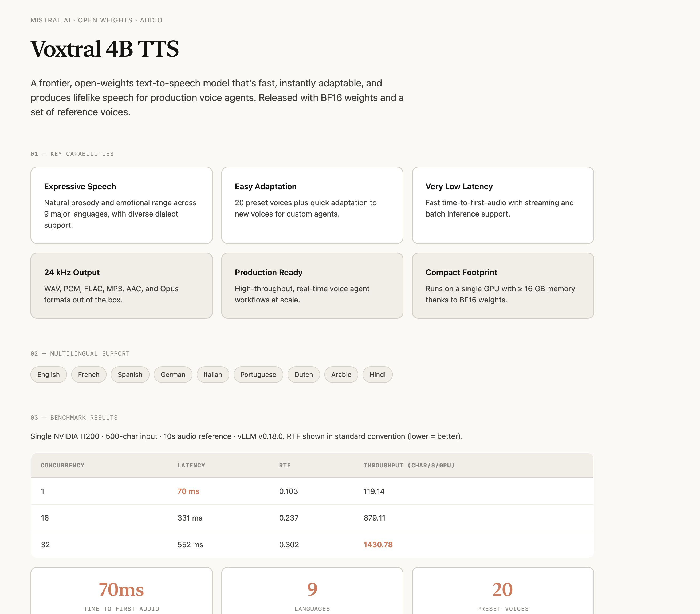
Task: Open the 9 Languages stat card
Action: pyautogui.click(x=312, y=591)
